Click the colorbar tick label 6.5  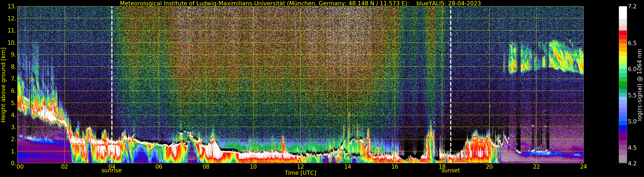[632, 43]
